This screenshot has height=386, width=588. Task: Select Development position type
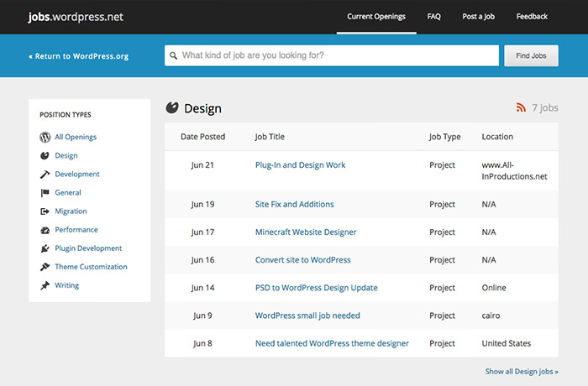[77, 175]
